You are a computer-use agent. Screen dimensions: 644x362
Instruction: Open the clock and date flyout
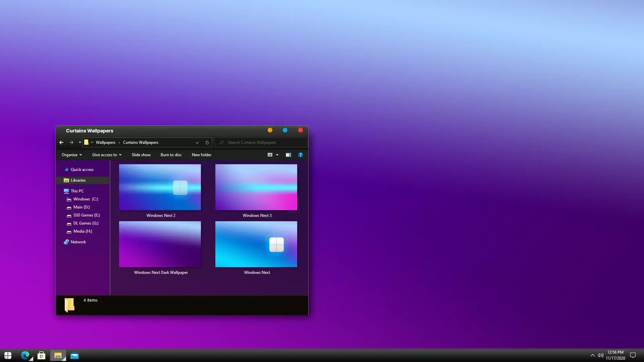pyautogui.click(x=615, y=355)
